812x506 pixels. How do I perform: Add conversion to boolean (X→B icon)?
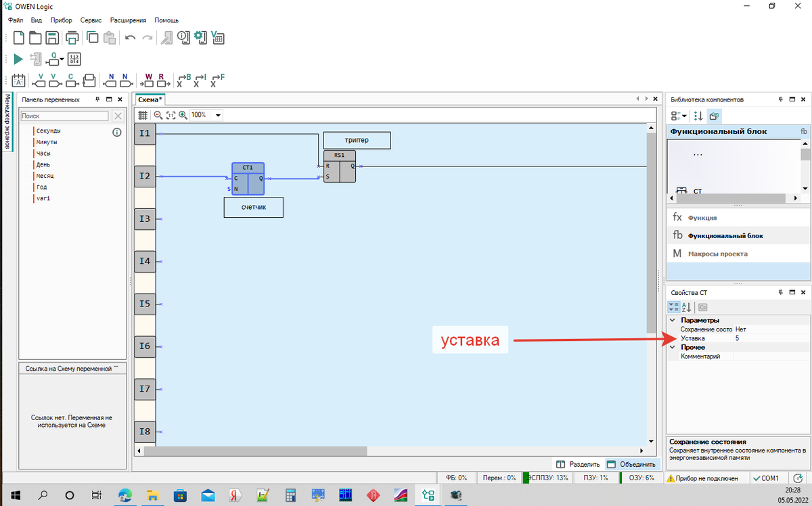[x=184, y=80]
